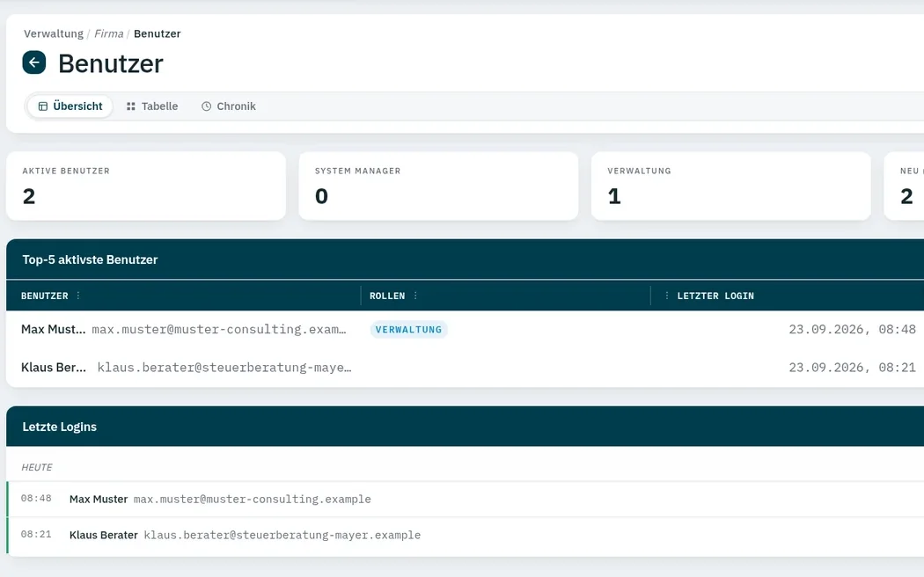Click the Benutzer page title
This screenshot has height=577, width=924.
[x=111, y=63]
